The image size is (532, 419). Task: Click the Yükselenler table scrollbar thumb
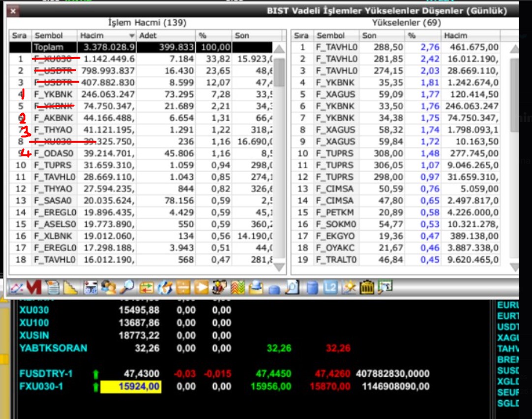tap(514, 95)
